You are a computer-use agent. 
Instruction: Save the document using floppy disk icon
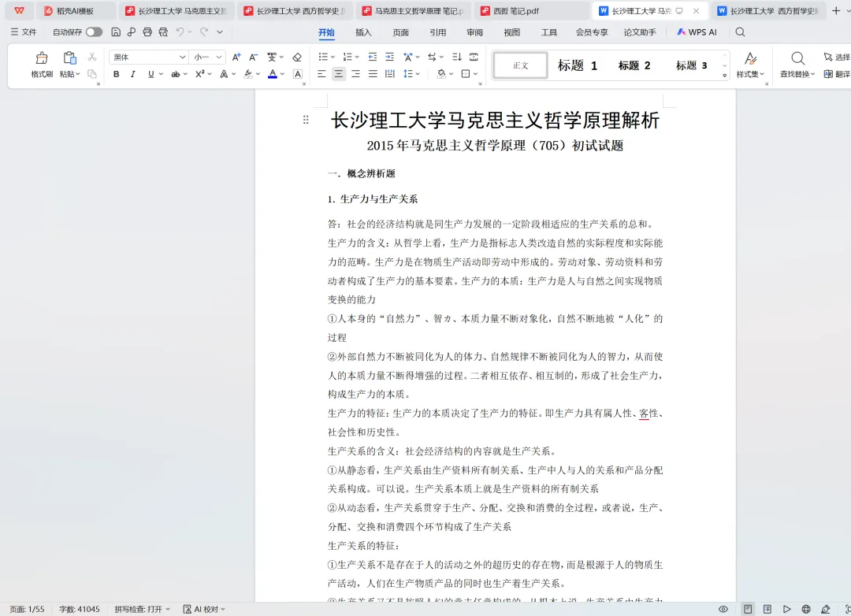coord(116,32)
